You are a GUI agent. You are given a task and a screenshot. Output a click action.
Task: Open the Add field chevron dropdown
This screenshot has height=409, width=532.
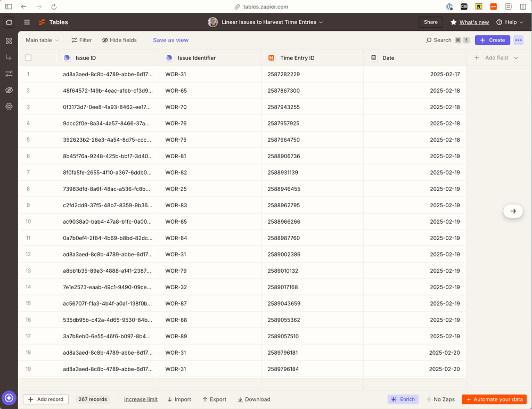(516, 58)
